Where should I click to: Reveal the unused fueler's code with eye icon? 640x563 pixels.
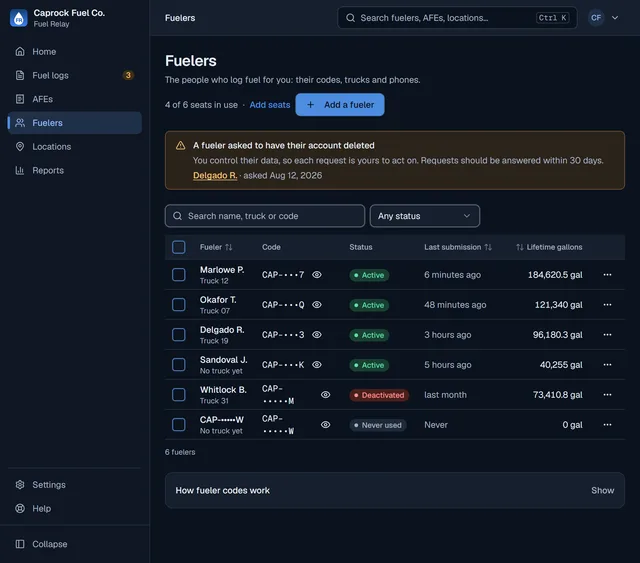click(325, 425)
